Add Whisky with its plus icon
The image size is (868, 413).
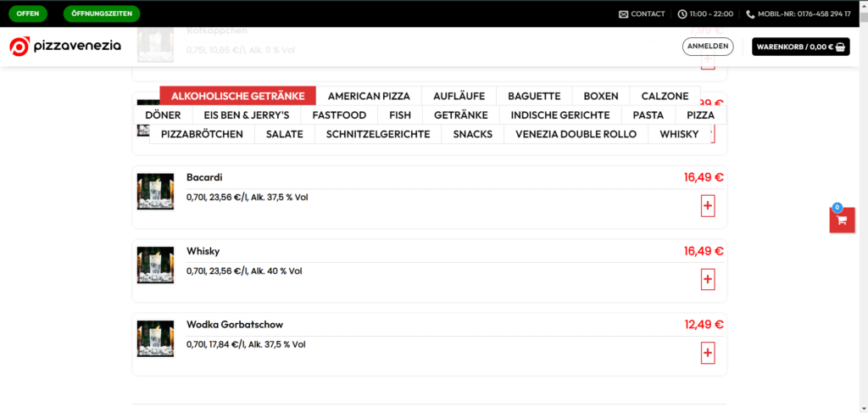point(708,280)
